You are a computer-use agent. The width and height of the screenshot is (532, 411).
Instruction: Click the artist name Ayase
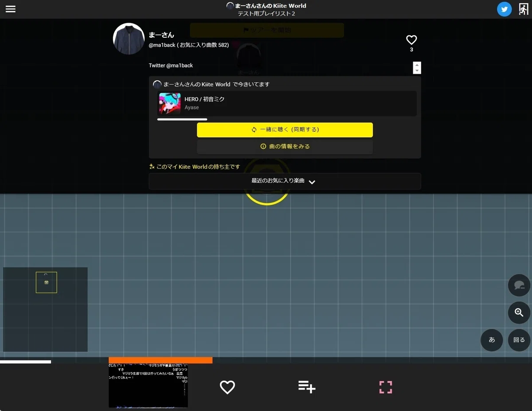(x=192, y=107)
